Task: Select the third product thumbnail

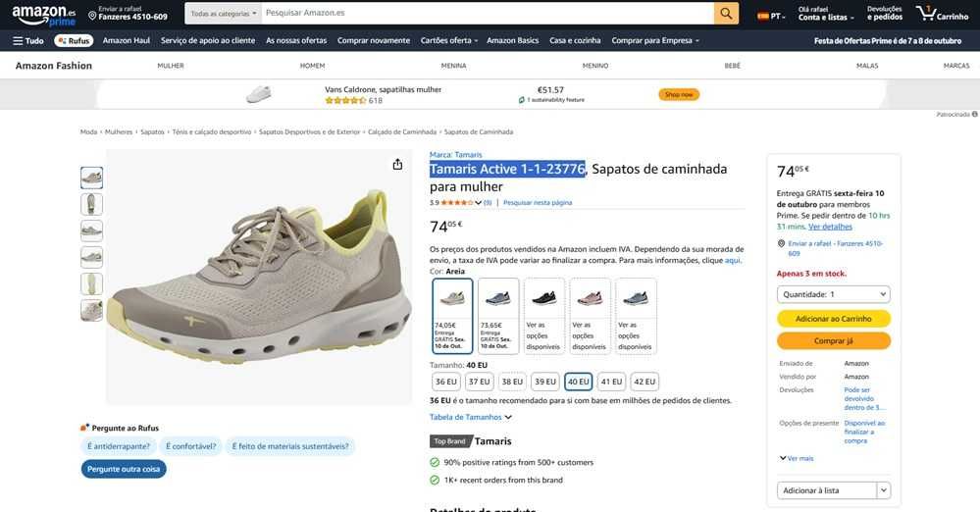Action: [91, 230]
